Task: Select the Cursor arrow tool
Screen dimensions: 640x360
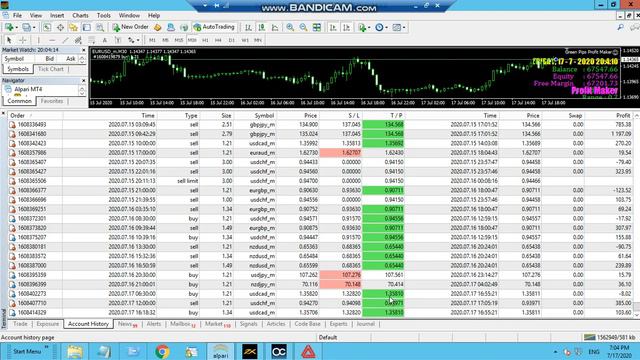Action: [x=9, y=40]
